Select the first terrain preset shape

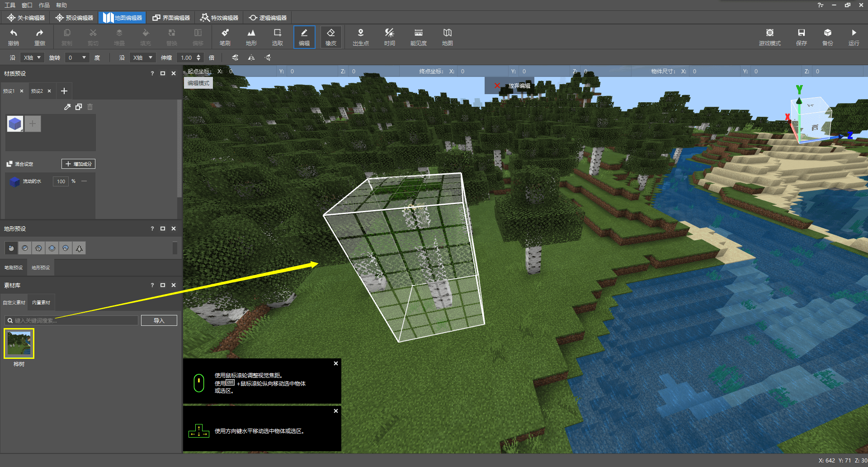click(x=11, y=248)
